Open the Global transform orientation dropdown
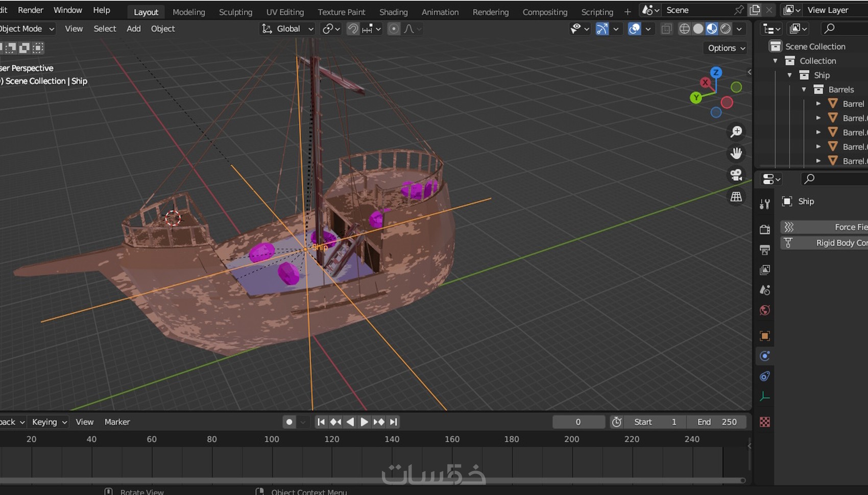This screenshot has height=495, width=868. [x=288, y=29]
